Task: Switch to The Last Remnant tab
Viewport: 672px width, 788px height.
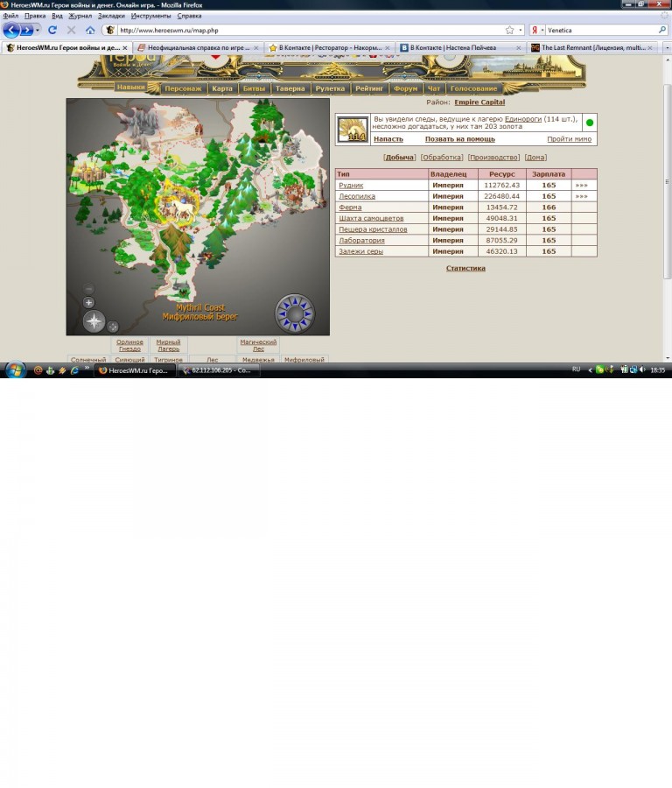Action: (x=592, y=48)
